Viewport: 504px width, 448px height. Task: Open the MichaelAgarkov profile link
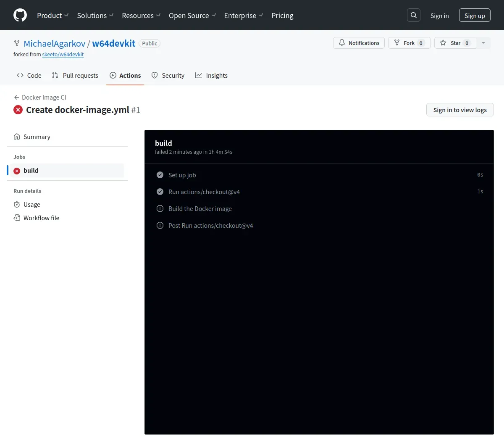coord(55,43)
